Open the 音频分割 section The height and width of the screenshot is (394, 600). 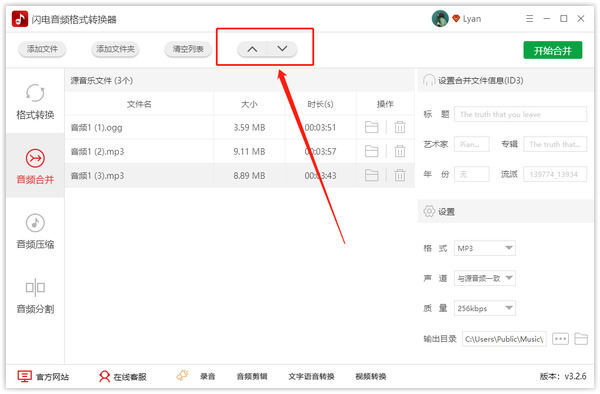35,295
